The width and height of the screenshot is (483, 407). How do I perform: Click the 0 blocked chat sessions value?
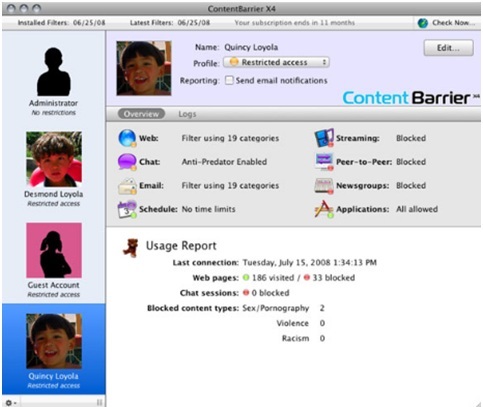[270, 293]
